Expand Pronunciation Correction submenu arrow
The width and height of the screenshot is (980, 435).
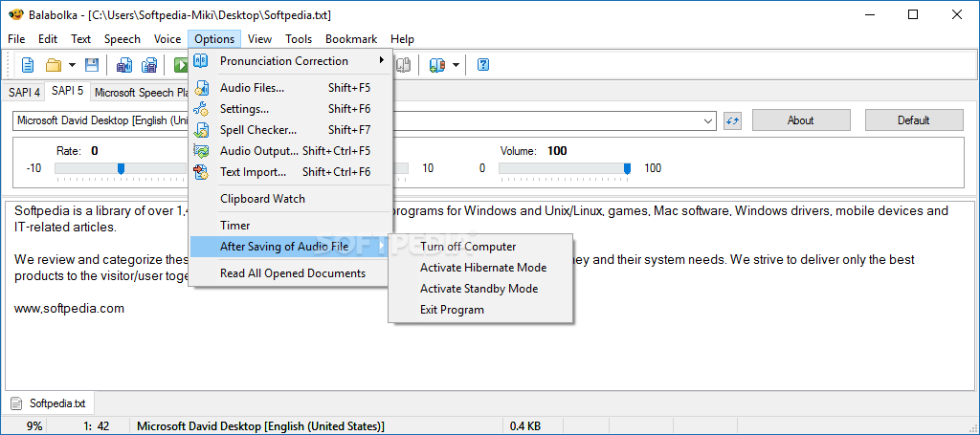[x=382, y=61]
